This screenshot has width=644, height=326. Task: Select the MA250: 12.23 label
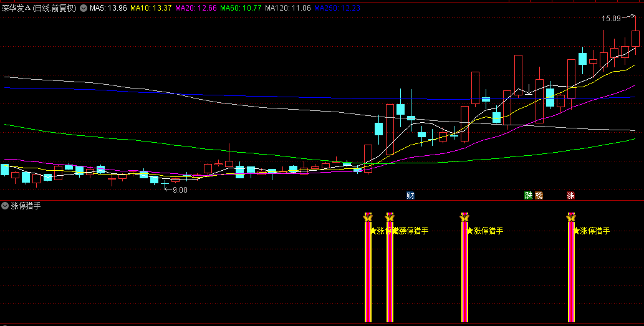(337, 8)
